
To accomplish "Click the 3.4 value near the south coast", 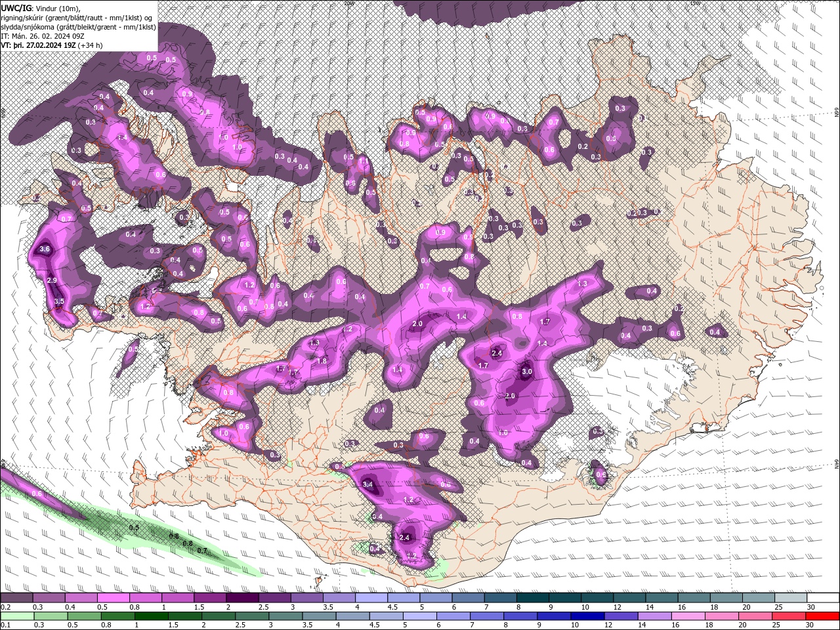I will pyautogui.click(x=367, y=484).
